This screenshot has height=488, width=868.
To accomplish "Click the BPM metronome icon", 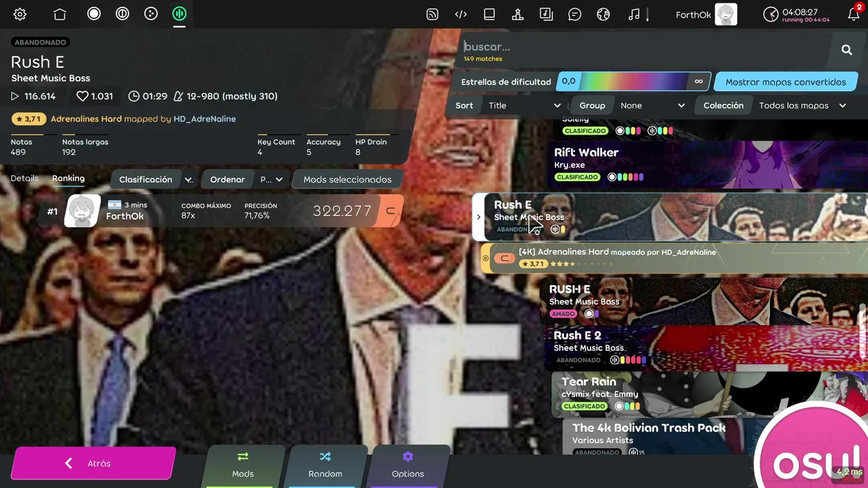I will point(178,96).
